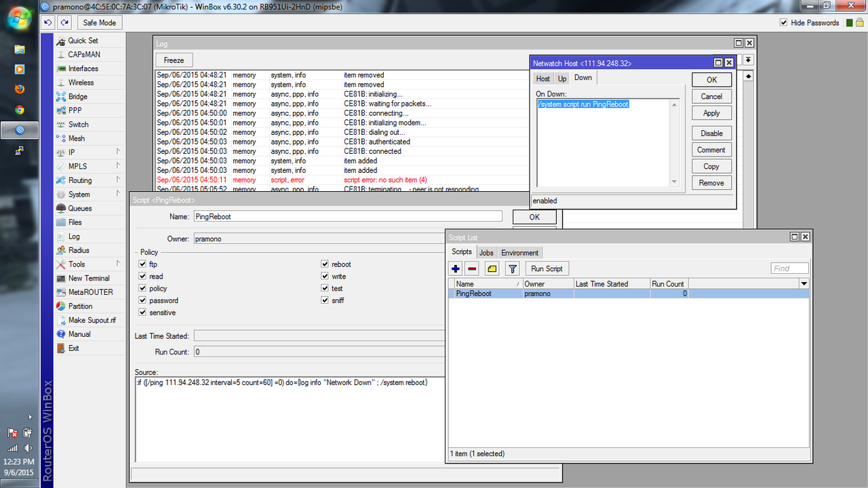
Task: Switch to the Host tab in Netwatch
Action: [543, 79]
